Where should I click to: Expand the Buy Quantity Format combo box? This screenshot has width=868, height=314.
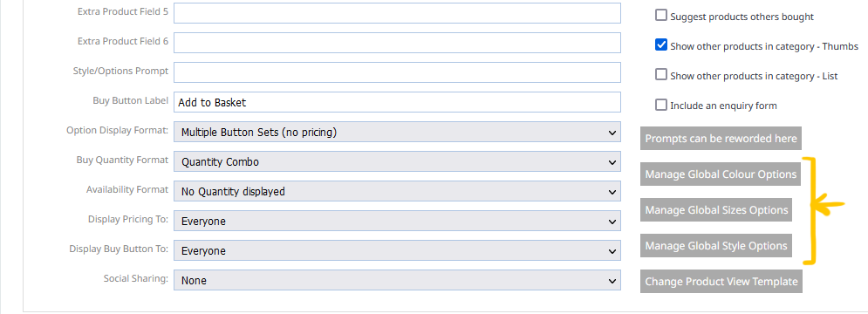pos(397,162)
